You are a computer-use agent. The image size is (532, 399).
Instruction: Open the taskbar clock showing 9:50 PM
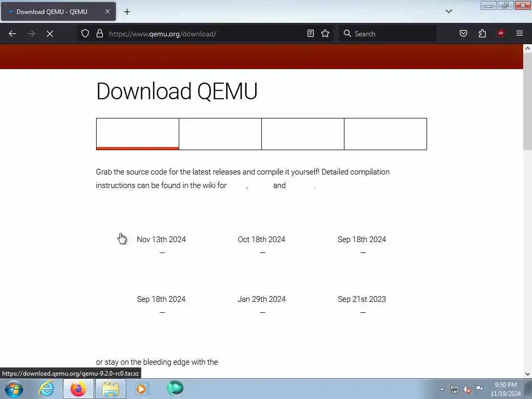[x=506, y=389]
